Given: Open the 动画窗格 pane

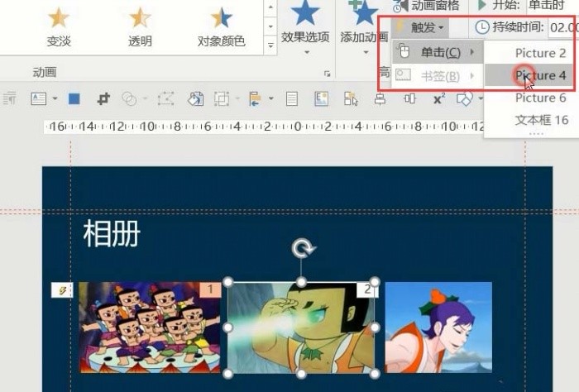Looking at the screenshot, I should pos(427,6).
